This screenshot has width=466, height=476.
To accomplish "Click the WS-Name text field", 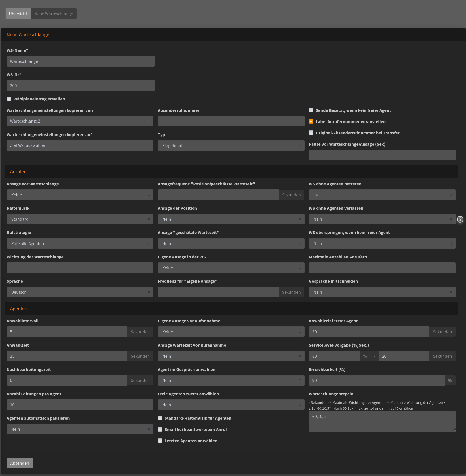I will click(81, 61).
